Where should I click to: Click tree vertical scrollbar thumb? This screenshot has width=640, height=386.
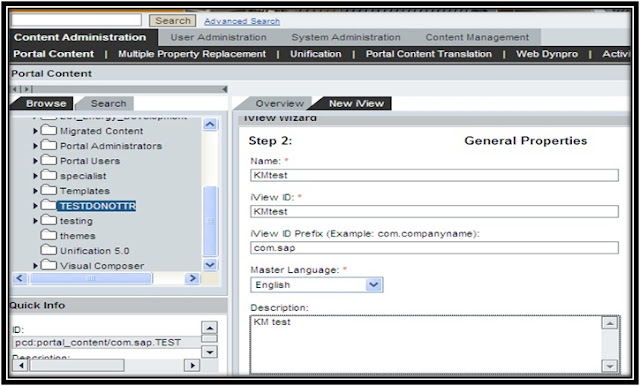pos(210,221)
